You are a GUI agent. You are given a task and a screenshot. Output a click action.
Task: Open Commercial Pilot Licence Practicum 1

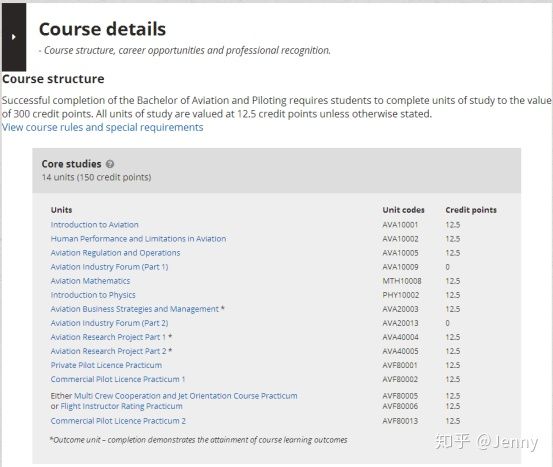click(x=118, y=379)
